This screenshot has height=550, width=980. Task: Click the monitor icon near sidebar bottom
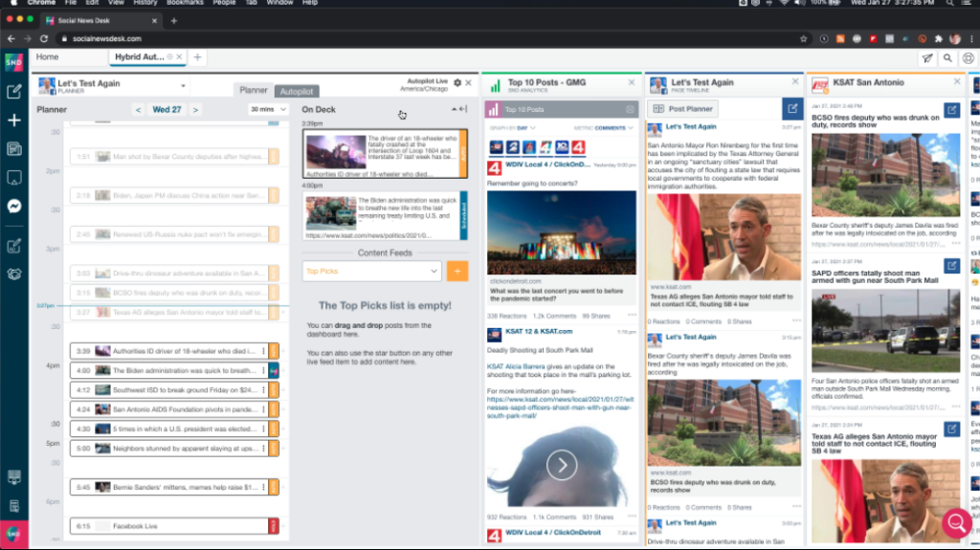pyautogui.click(x=13, y=477)
